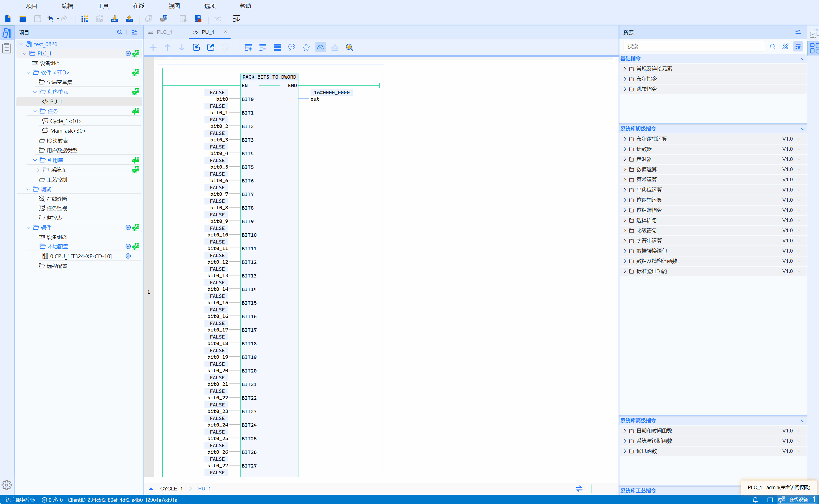Click the comment bubble icon in editor toolbar
This screenshot has width=819, height=504.
point(292,47)
